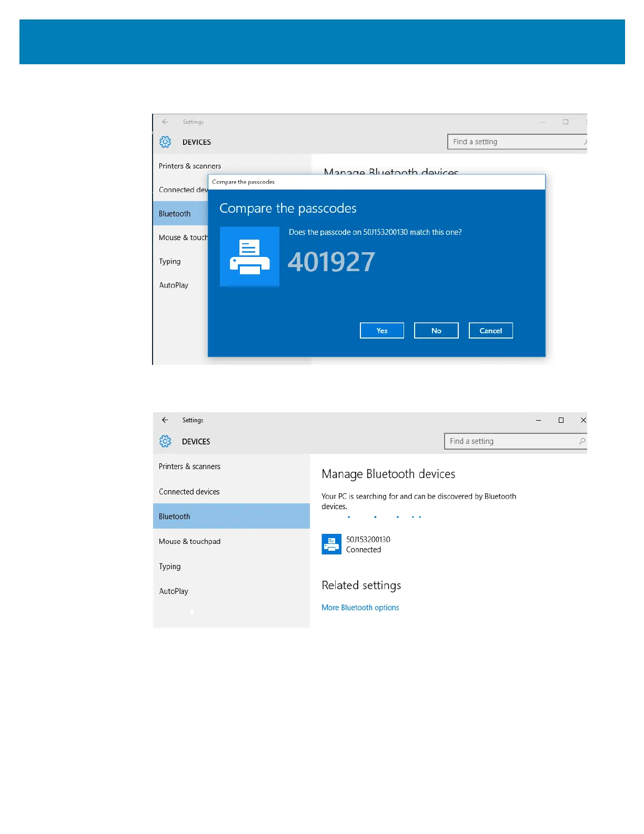Screen dimensions: 644x834
Task: Click the passcode number 401927
Action: click(x=331, y=262)
